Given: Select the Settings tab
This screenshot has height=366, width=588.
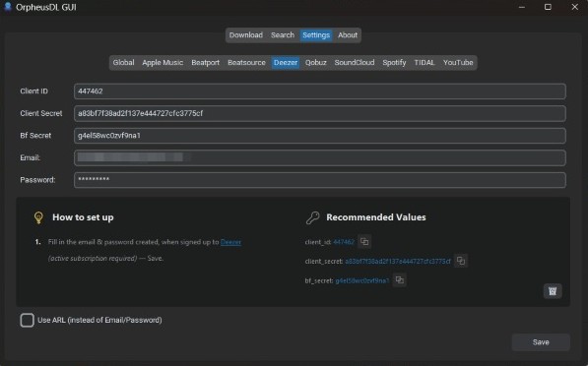Looking at the screenshot, I should pos(316,35).
